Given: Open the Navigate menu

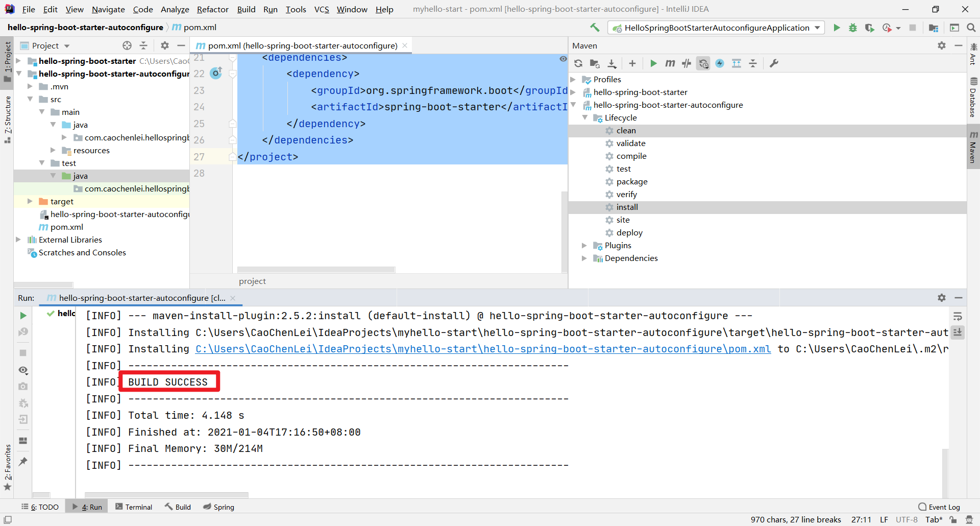Looking at the screenshot, I should 108,9.
